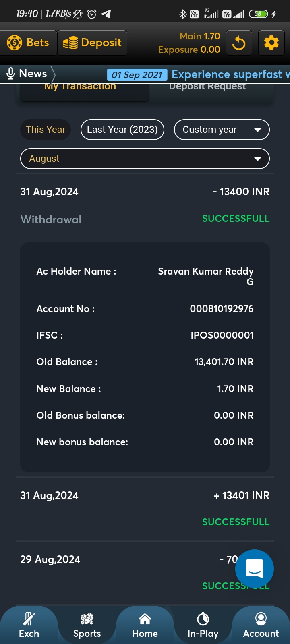Select the Last Year (2023) filter
Image resolution: width=290 pixels, height=644 pixels.
coord(122,130)
